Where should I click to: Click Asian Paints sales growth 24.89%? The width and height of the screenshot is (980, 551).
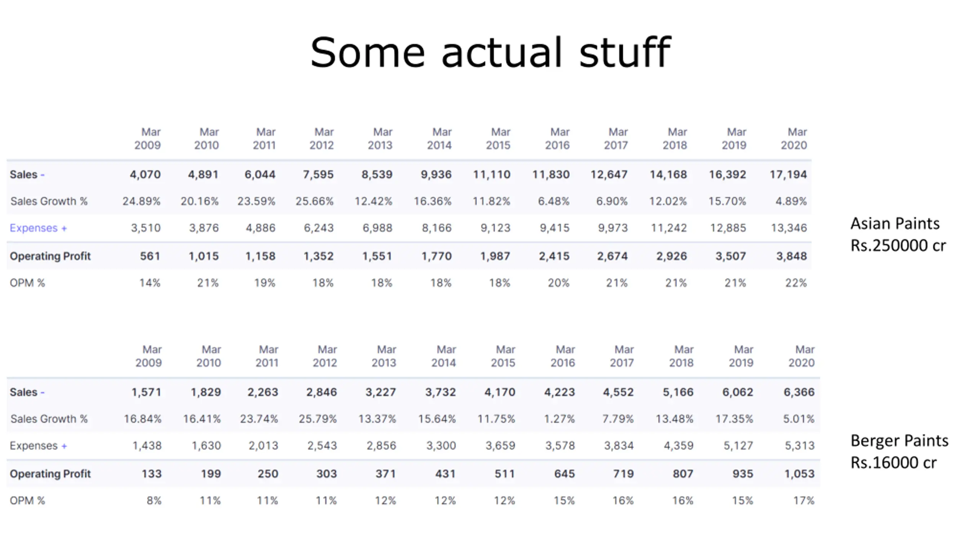click(x=141, y=201)
